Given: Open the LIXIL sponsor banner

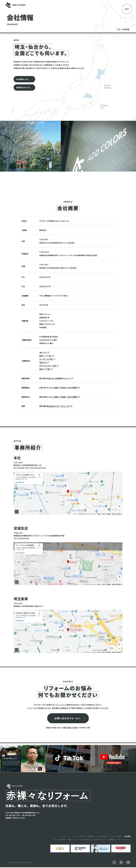Looking at the screenshot, I should 60,848.
